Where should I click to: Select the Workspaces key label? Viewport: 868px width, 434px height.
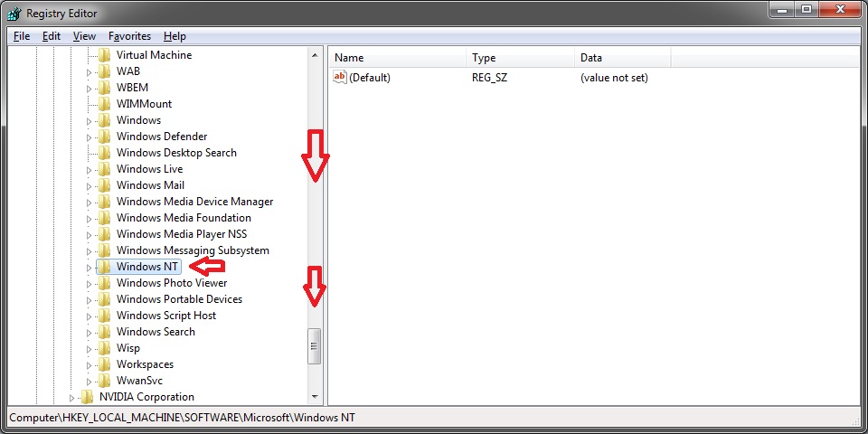[145, 364]
